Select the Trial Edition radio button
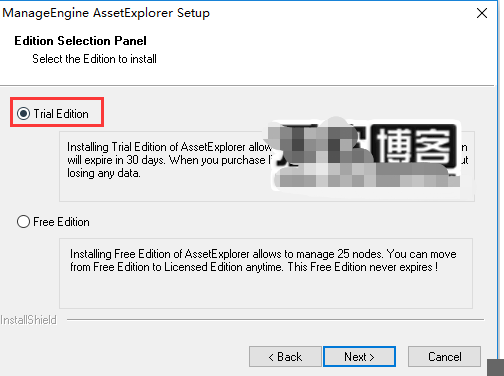The height and width of the screenshot is (376, 504). [x=23, y=114]
